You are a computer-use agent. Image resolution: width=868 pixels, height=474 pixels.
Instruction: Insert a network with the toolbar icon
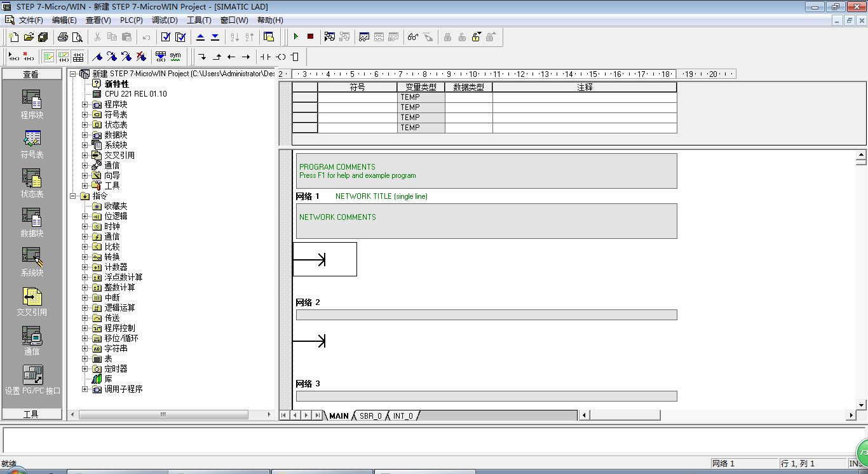[x=13, y=57]
